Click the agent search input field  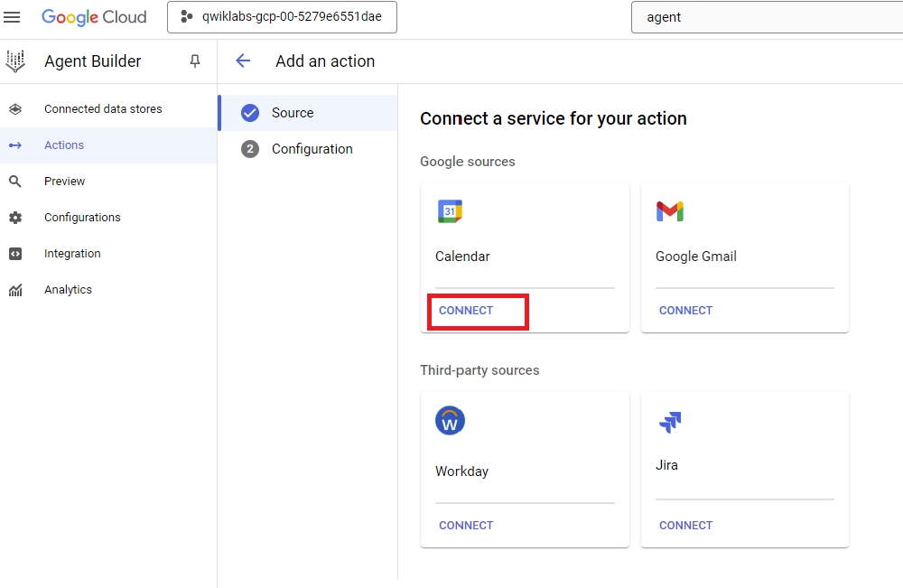[x=768, y=16]
